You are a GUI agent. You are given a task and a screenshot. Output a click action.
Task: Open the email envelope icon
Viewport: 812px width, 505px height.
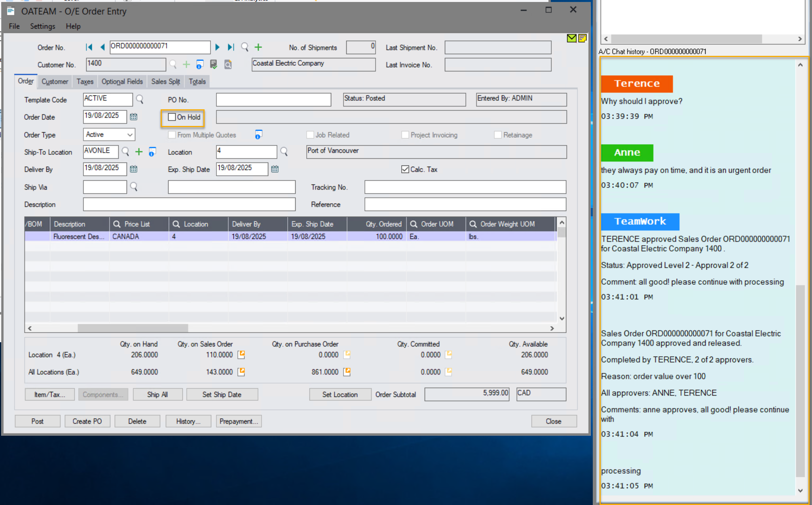571,38
